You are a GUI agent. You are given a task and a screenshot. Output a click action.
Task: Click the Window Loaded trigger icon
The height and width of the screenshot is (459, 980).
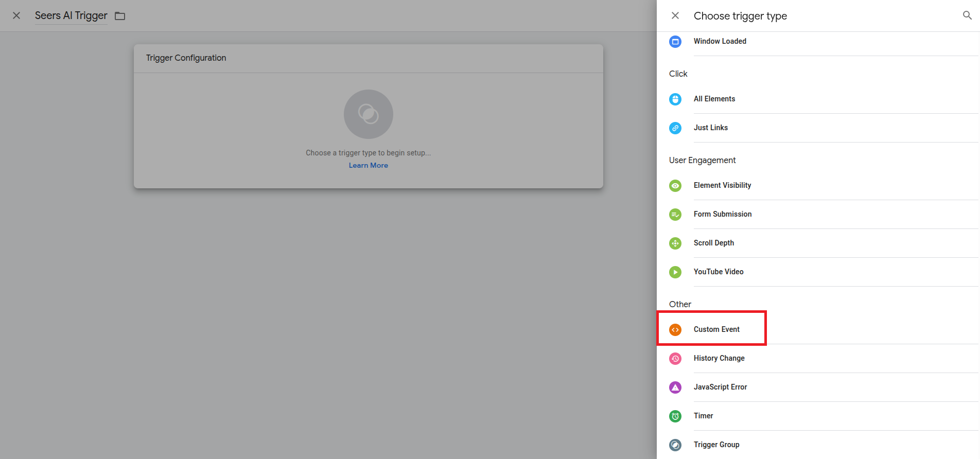[x=675, y=41]
